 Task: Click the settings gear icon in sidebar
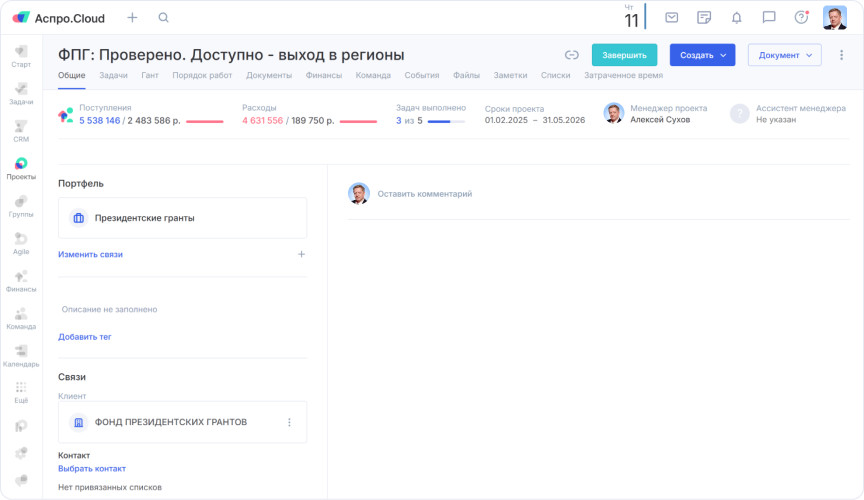pyautogui.click(x=21, y=453)
